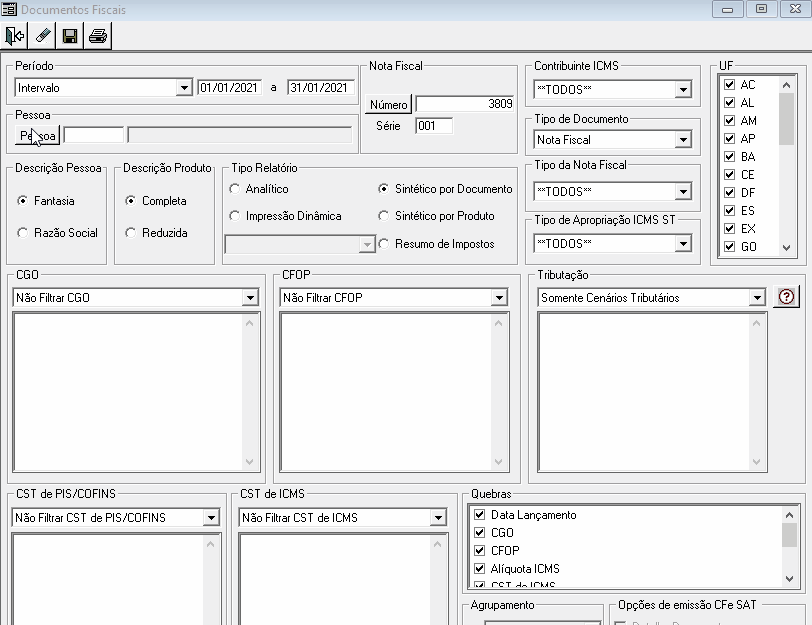Uncheck the BA state checkbox
This screenshot has width=812, height=625.
coord(730,156)
